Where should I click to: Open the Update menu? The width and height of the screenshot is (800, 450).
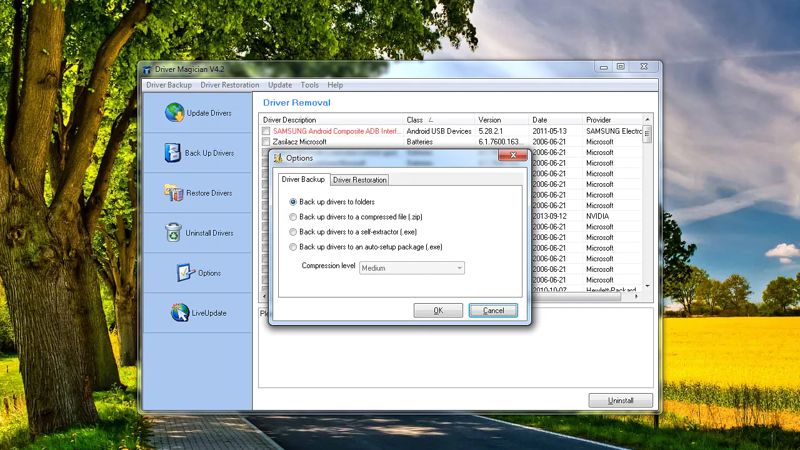tap(280, 85)
